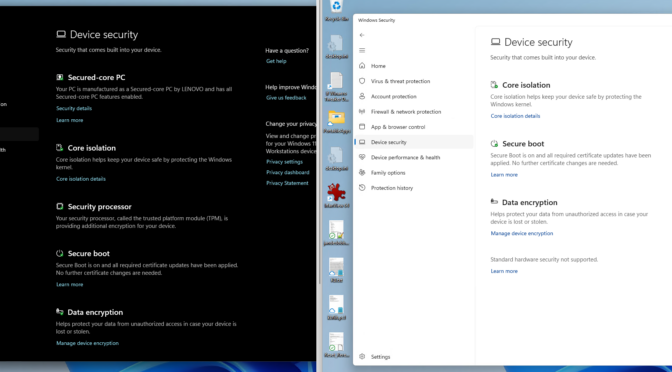Click Recycle Bin icon on desktop
The height and width of the screenshot is (372, 672).
336,6
